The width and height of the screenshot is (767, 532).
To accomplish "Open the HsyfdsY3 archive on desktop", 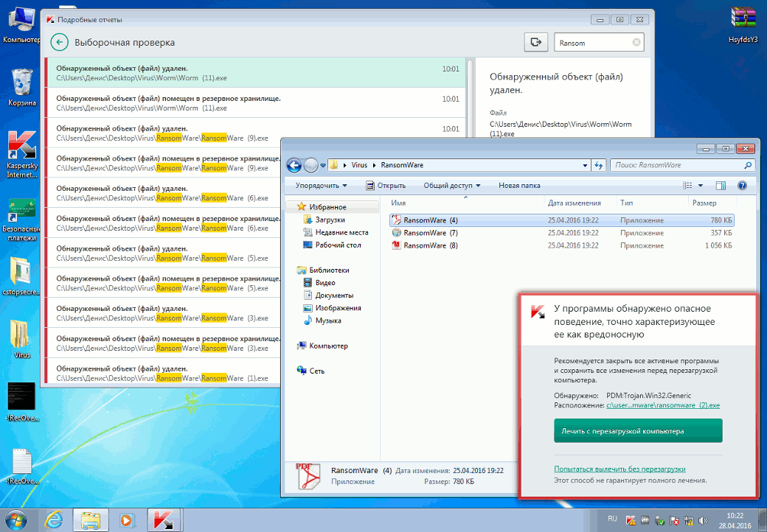I will (743, 24).
